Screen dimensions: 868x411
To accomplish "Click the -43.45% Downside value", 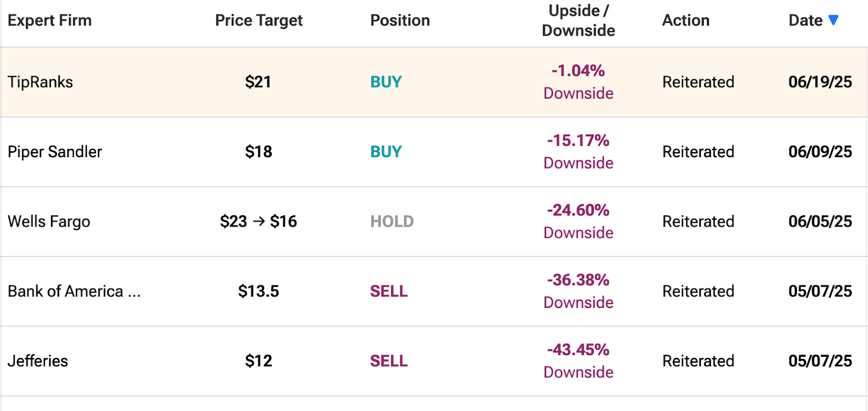I will [578, 361].
